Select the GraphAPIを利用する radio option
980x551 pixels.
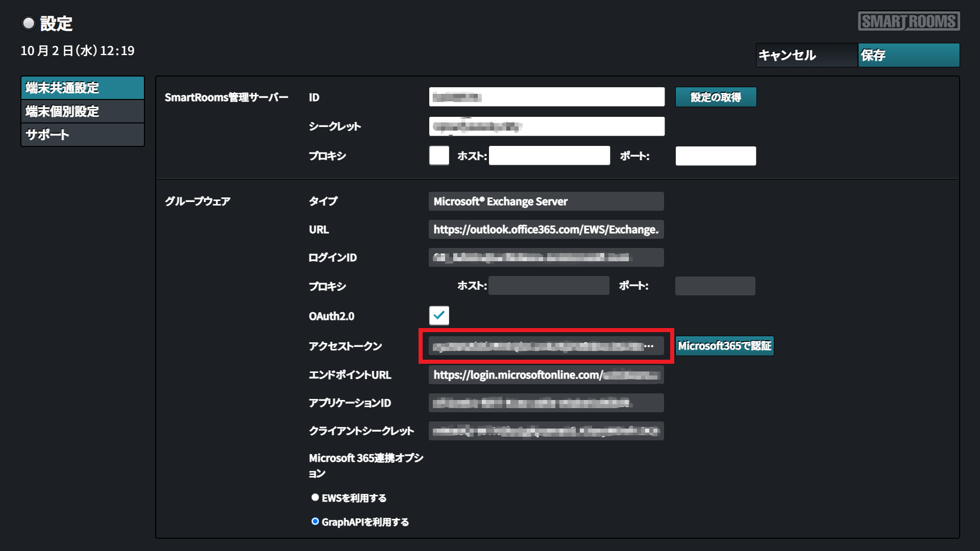point(315,521)
